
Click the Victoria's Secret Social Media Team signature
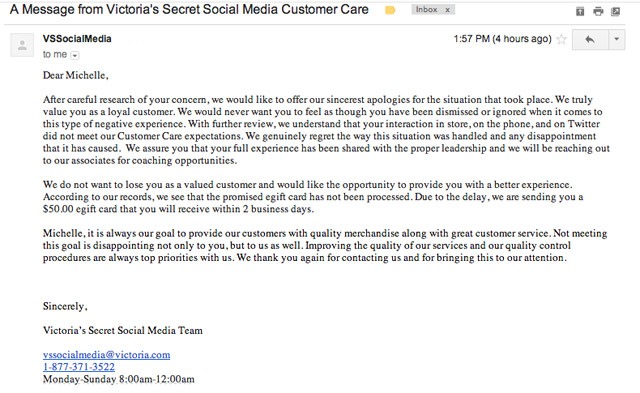point(122,331)
